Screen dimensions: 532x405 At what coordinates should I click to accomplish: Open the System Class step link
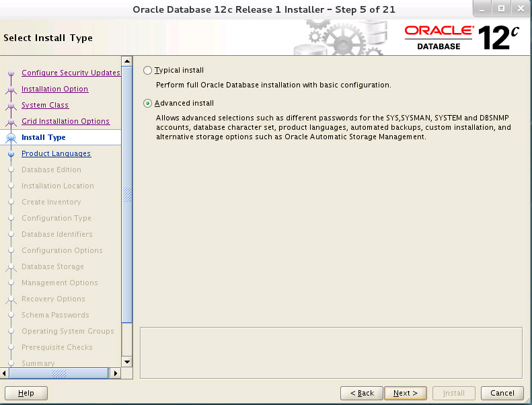tap(45, 105)
